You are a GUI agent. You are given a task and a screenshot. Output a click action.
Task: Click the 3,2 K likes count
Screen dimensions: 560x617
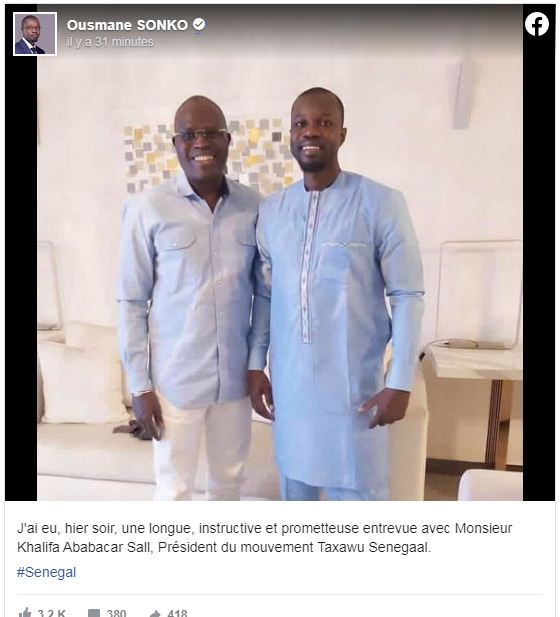pyautogui.click(x=52, y=613)
